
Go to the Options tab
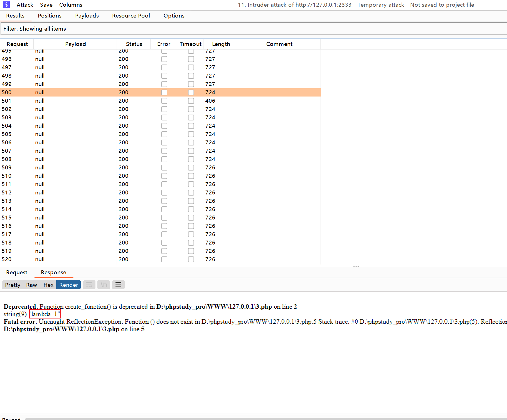point(174,16)
